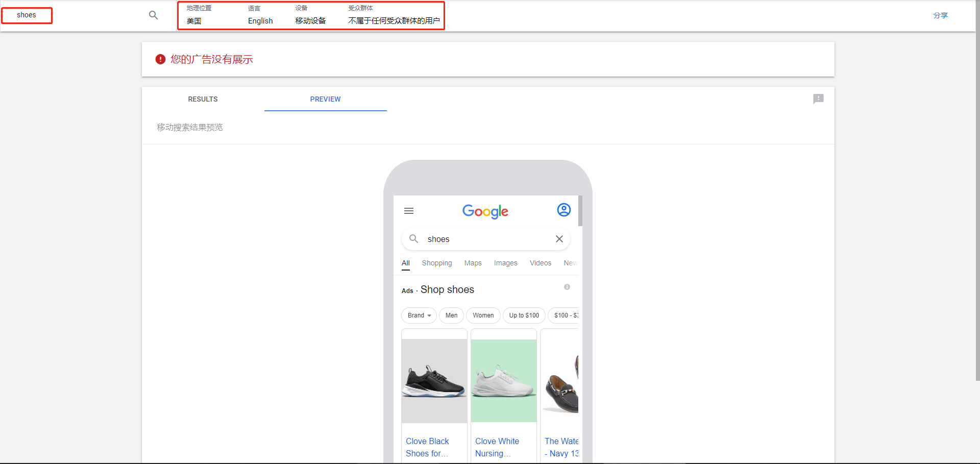This screenshot has height=464, width=980.
Task: Enable the Up to $100 price filter
Action: 524,315
